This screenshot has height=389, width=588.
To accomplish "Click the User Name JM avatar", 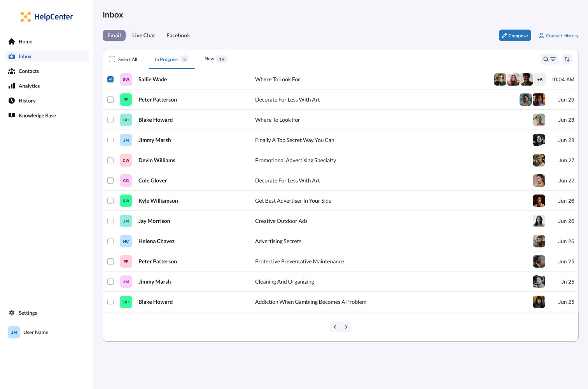I will (14, 332).
